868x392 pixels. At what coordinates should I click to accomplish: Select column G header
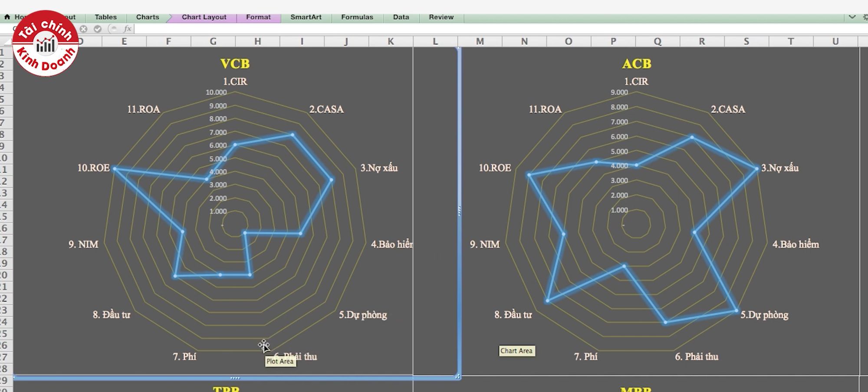coord(213,41)
